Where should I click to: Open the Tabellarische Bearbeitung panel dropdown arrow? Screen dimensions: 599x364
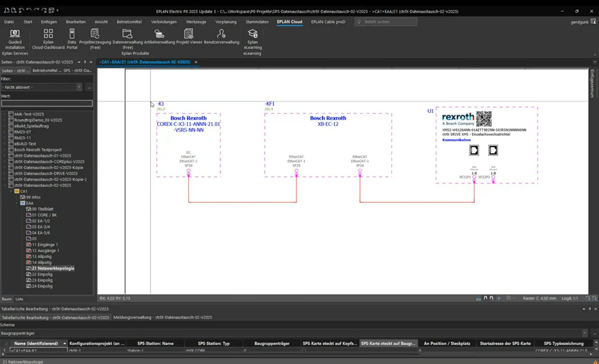point(584,309)
